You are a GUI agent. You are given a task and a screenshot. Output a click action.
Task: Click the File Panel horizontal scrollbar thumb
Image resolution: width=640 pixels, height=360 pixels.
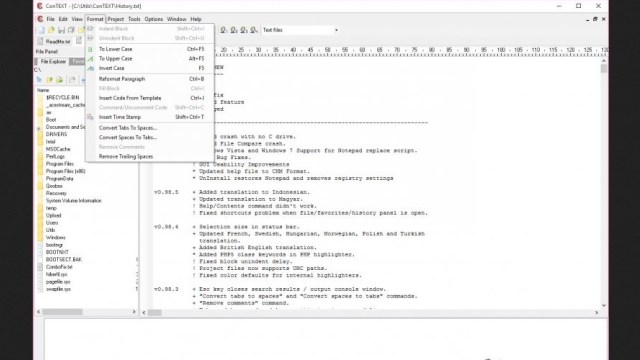pos(62,311)
